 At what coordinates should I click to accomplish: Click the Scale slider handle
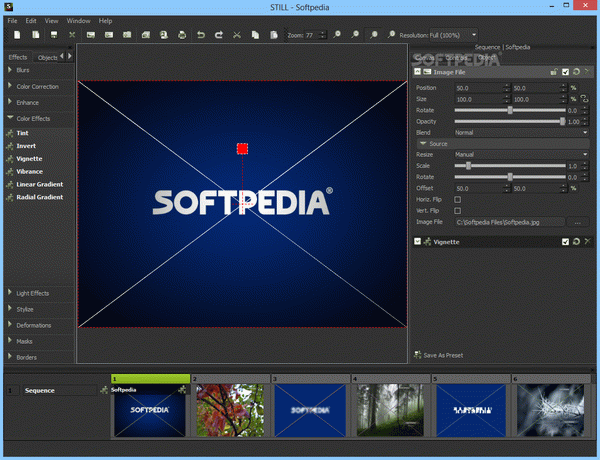pos(468,166)
